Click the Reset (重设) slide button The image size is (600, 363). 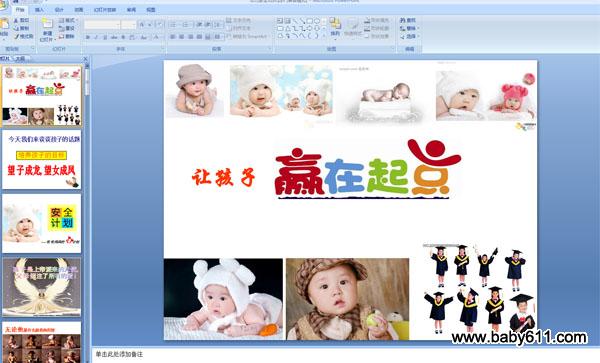[67, 28]
